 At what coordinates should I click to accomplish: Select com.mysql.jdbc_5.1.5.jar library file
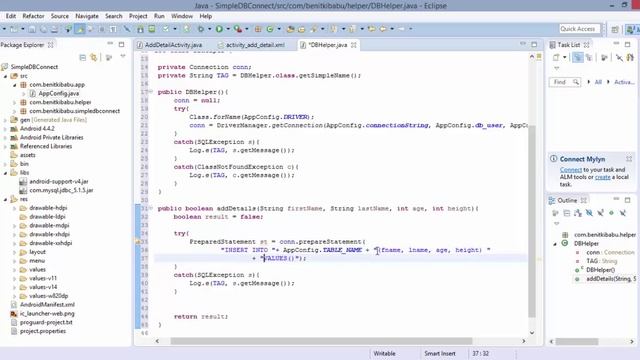coord(61,190)
